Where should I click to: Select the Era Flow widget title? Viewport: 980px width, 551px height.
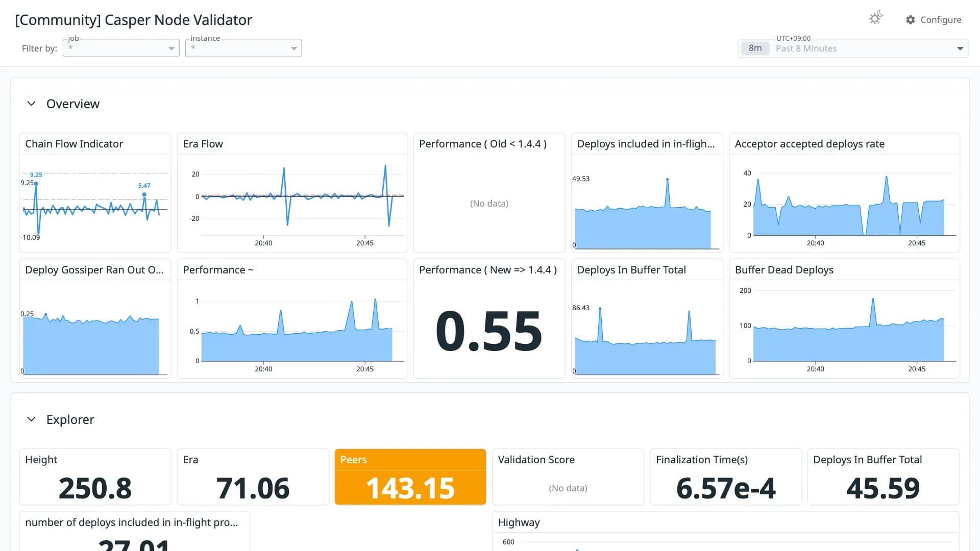click(203, 144)
